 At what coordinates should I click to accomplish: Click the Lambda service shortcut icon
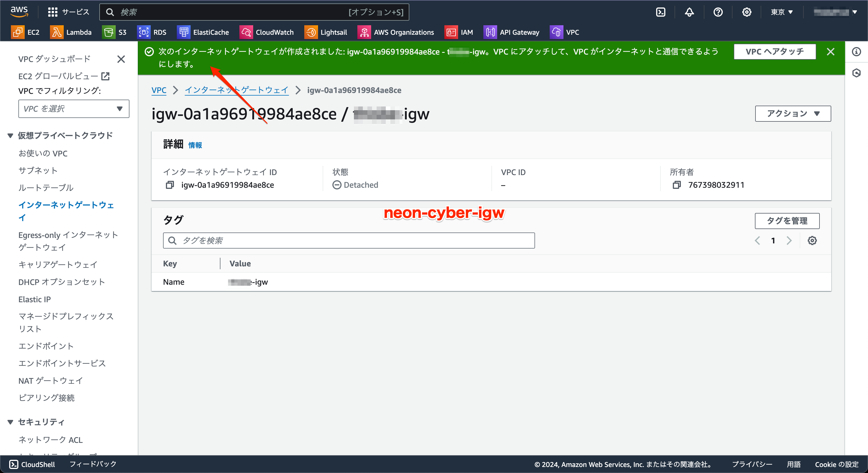[x=57, y=32]
